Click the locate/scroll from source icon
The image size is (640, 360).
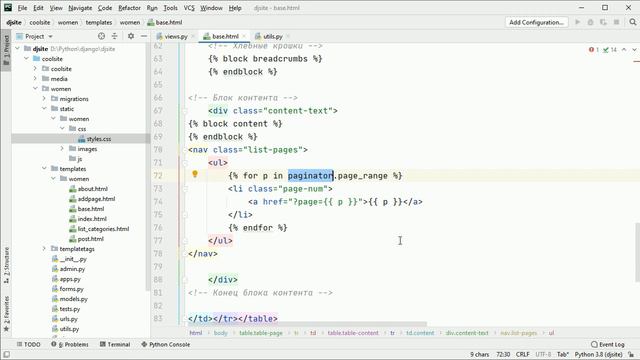pyautogui.click(x=101, y=36)
